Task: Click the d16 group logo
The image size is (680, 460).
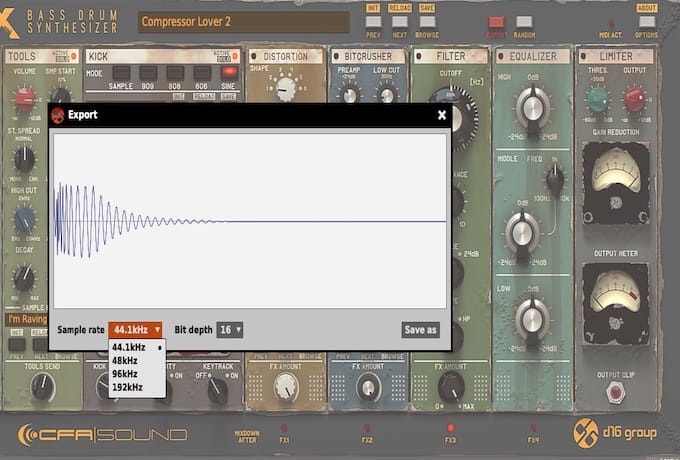Action: (615, 433)
